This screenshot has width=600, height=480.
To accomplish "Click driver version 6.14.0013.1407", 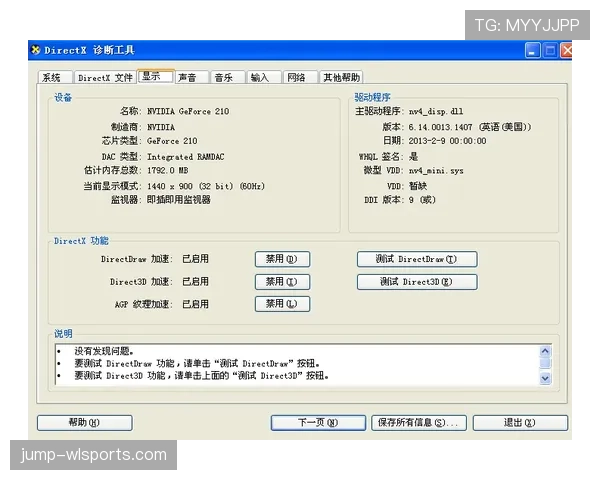I will pos(440,127).
